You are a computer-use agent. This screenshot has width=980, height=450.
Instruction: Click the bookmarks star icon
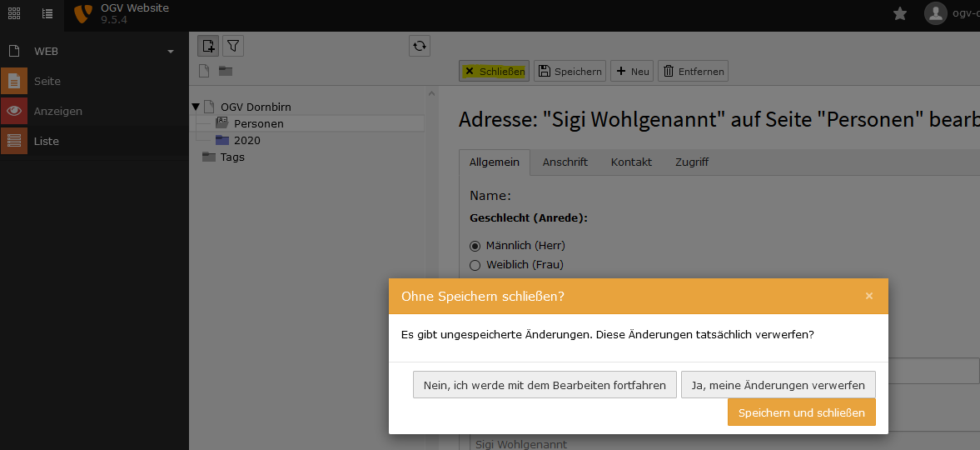coord(899,13)
